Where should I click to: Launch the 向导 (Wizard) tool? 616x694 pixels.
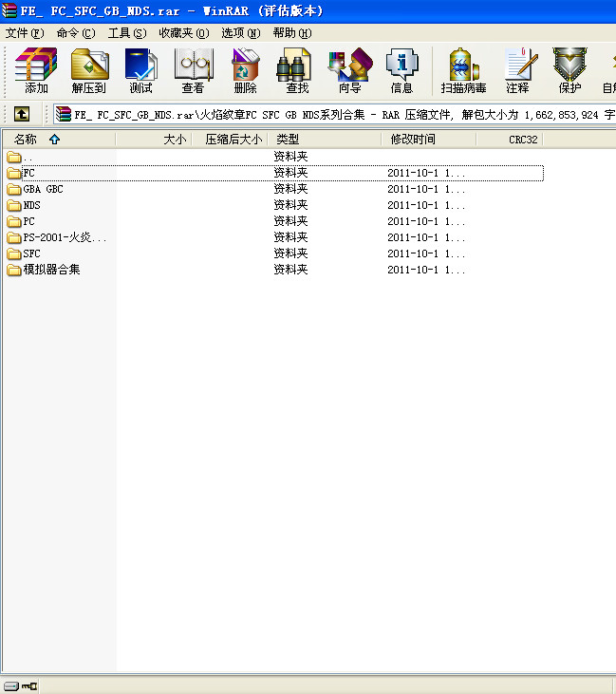[x=349, y=71]
